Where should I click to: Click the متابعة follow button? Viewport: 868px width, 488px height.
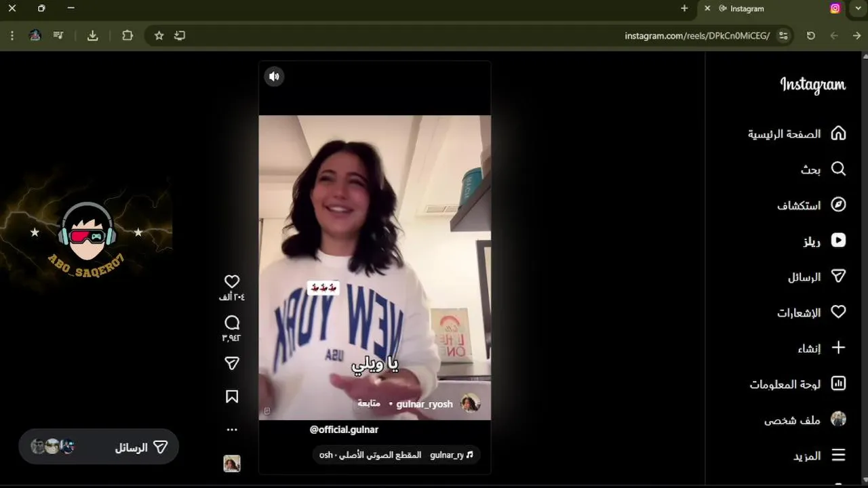point(369,403)
